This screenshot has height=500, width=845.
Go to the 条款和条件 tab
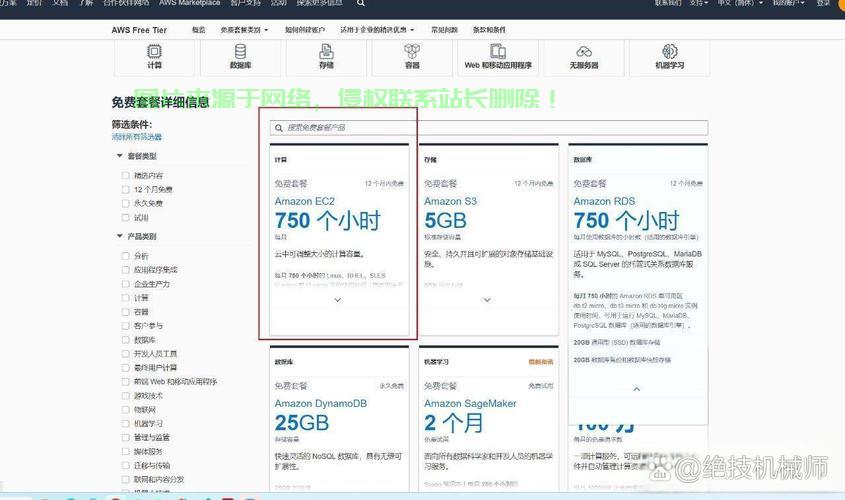489,30
